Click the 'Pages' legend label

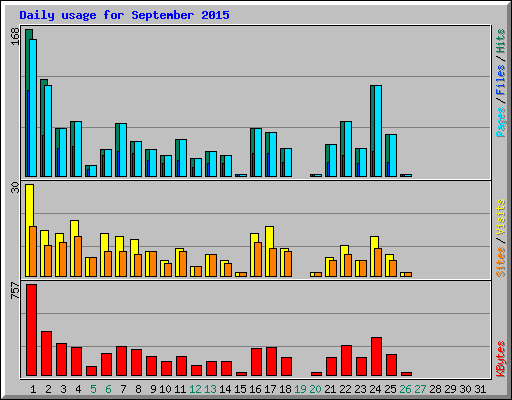500,122
